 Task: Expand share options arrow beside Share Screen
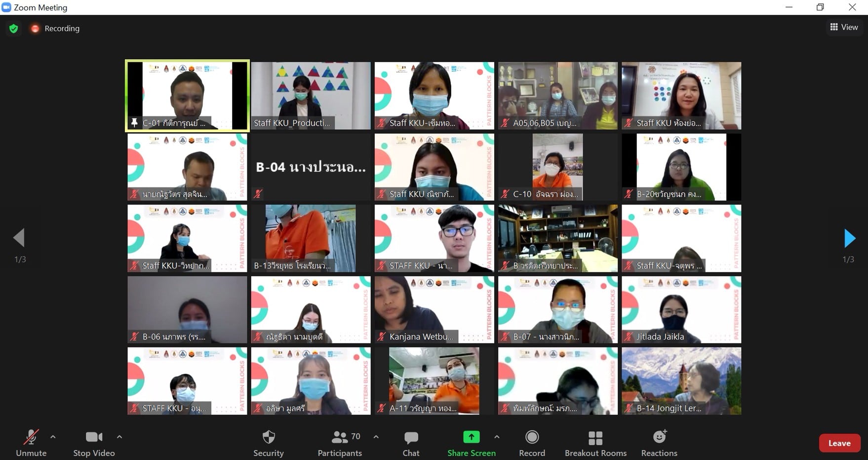point(497,437)
